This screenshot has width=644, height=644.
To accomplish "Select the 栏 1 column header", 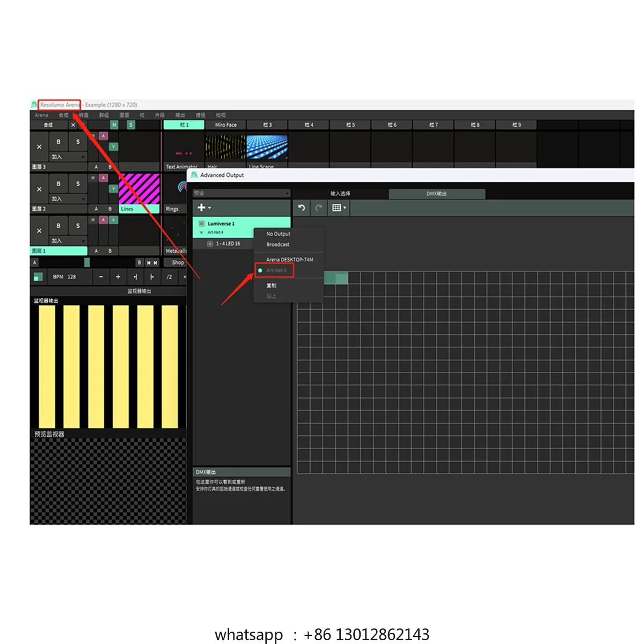I will pyautogui.click(x=184, y=125).
